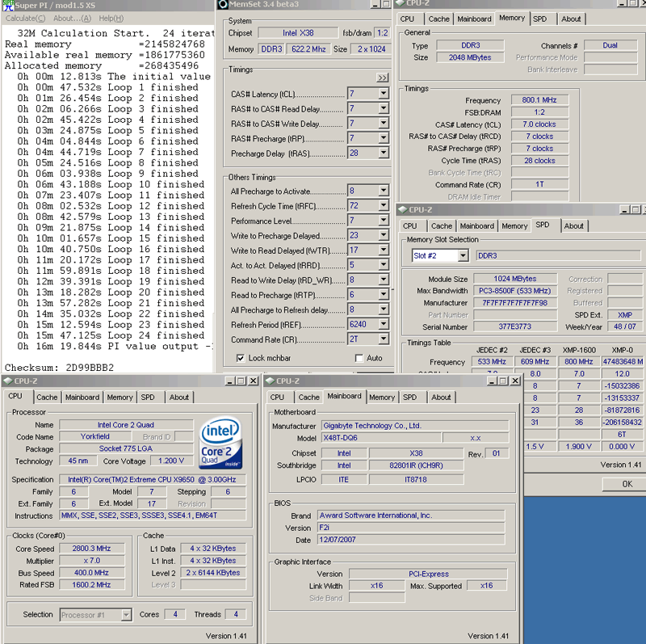Open the Slot #2 memory slot dropdown
646x644 pixels.
coord(463,255)
